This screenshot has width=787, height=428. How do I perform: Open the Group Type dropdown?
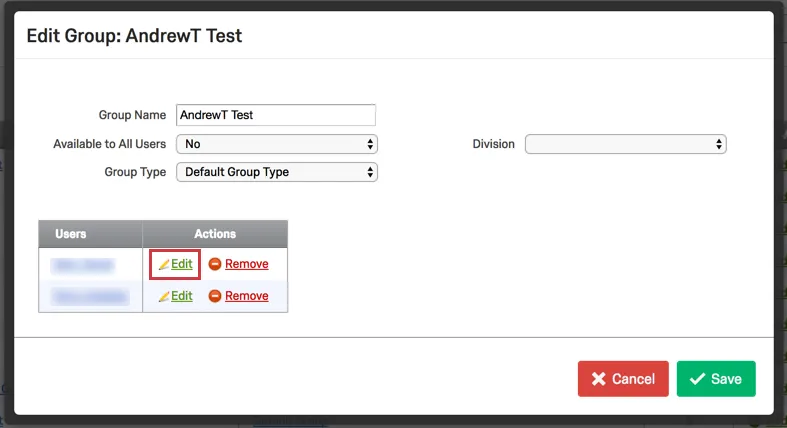click(x=276, y=172)
